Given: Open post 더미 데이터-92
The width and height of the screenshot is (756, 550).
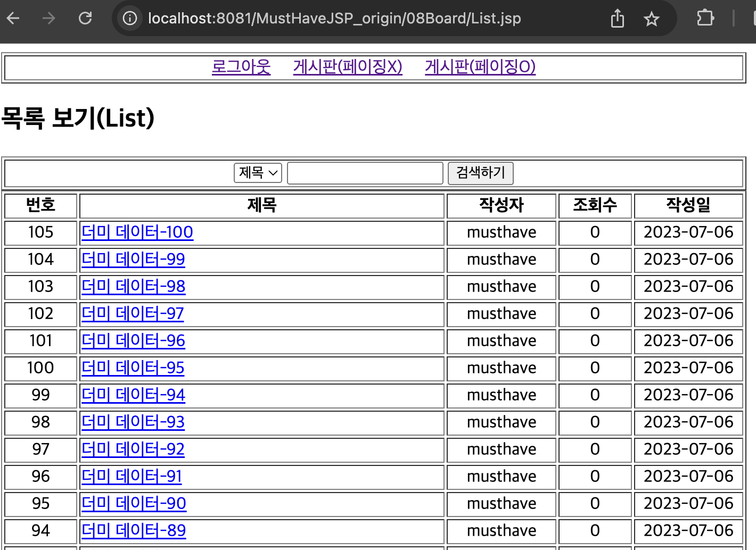Looking at the screenshot, I should 133,449.
